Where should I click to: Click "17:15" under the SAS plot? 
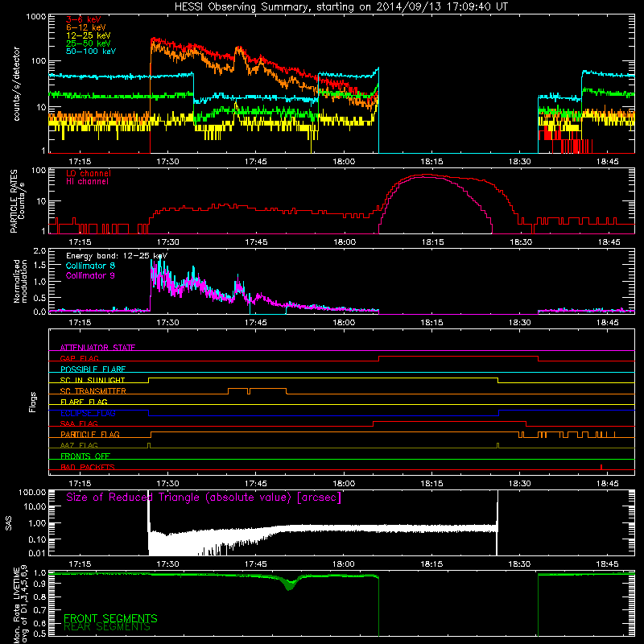pyautogui.click(x=80, y=564)
